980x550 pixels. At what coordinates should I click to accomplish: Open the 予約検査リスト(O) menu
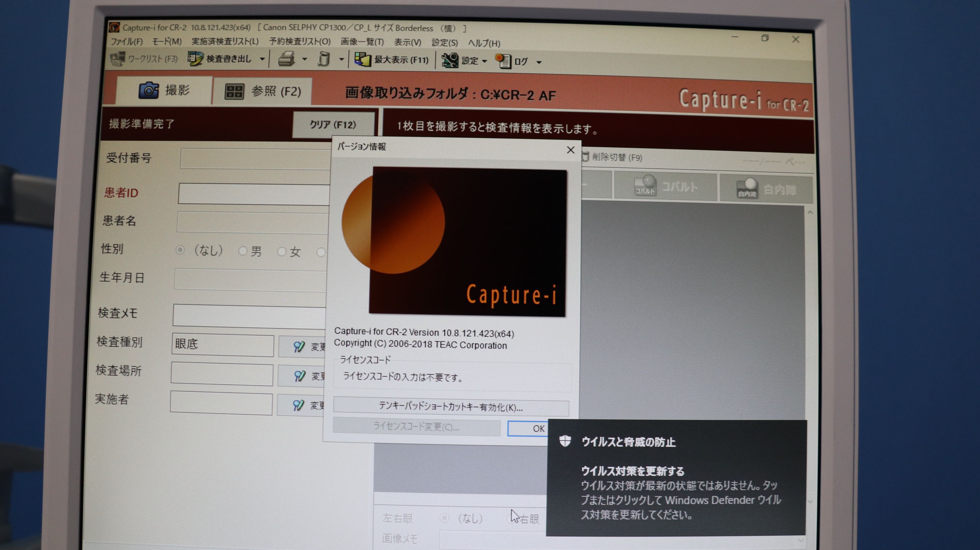(x=300, y=42)
